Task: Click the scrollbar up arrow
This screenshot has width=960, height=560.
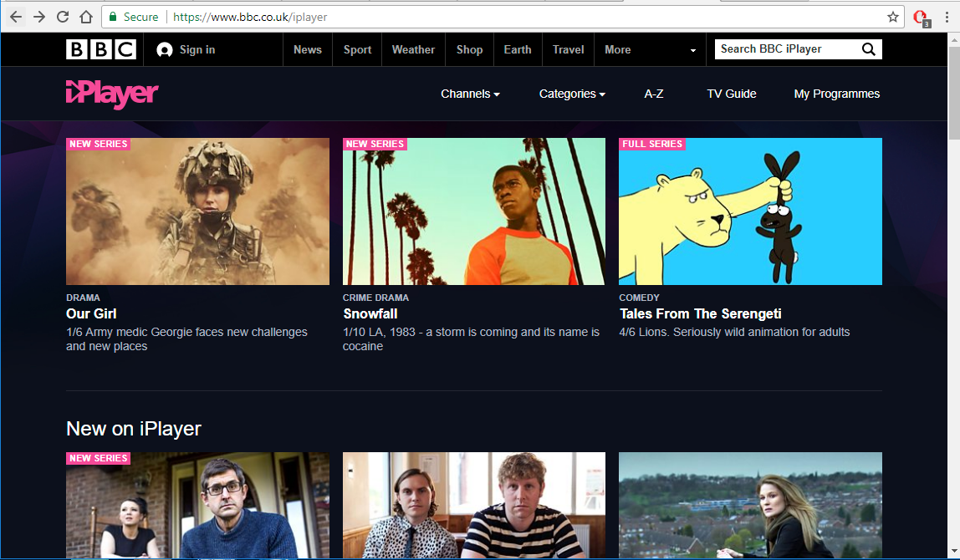Action: coord(954,38)
